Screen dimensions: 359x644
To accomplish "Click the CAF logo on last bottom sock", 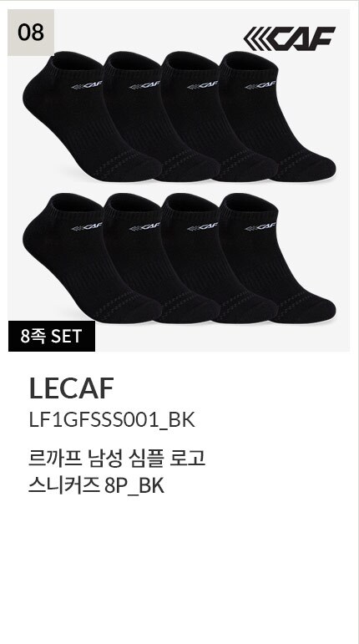I will click(260, 226).
